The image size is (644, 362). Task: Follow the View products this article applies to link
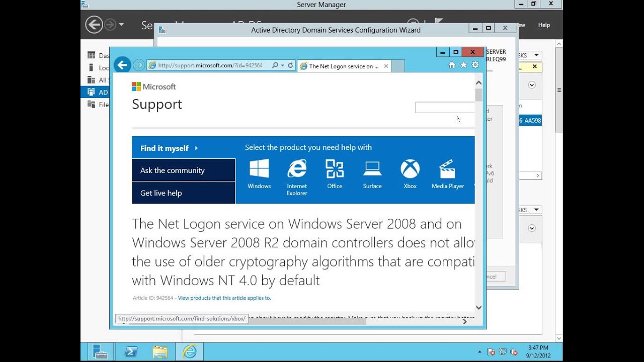224,298
